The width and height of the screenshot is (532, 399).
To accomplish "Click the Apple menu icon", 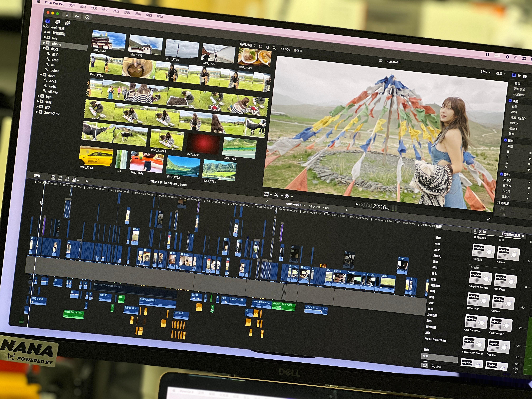I will [39, 1].
